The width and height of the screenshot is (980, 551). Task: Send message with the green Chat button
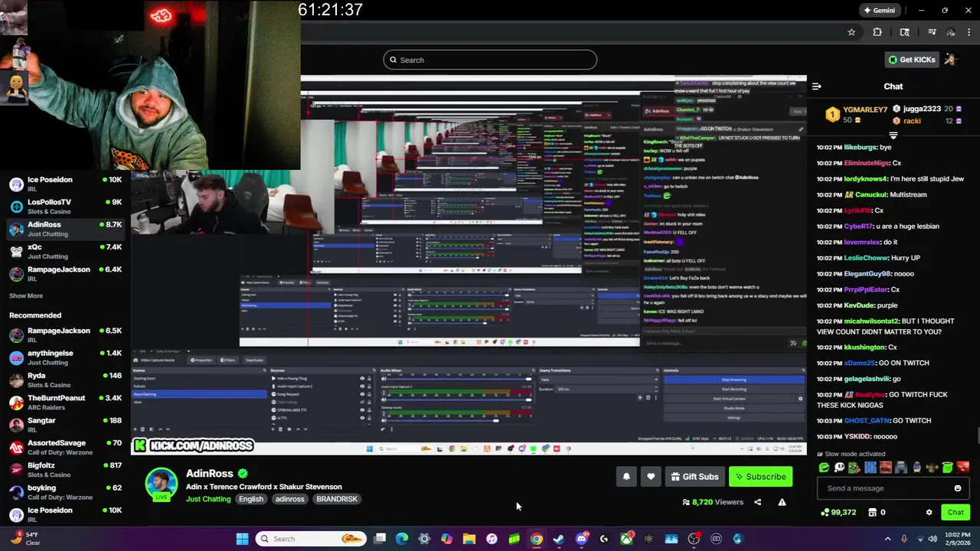[955, 512]
